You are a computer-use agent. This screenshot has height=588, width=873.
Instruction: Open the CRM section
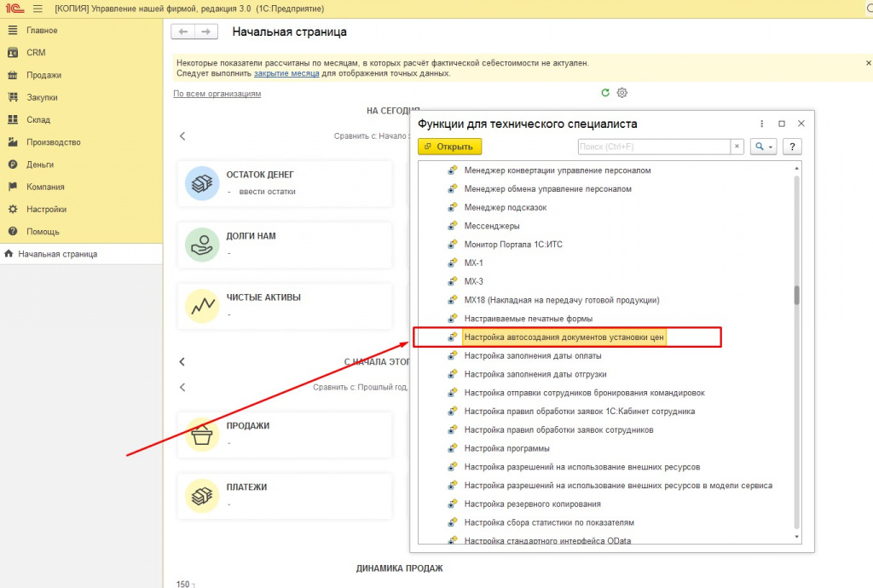tap(36, 52)
